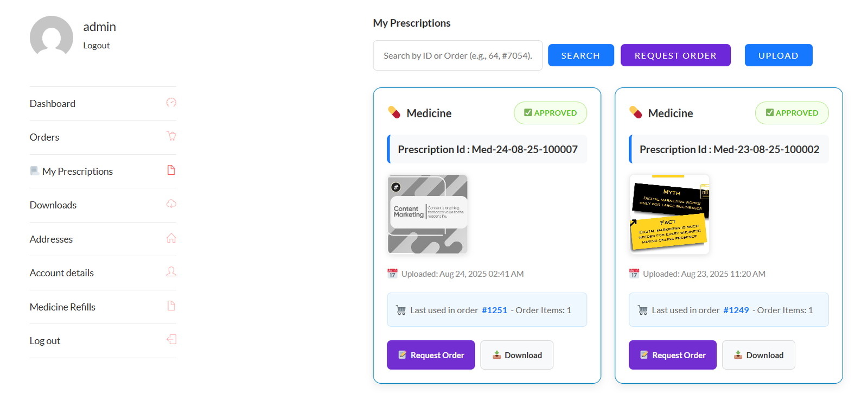Download prescription Med-23-08-25-100002
Viewport: 868px width, 393px height.
(x=758, y=355)
